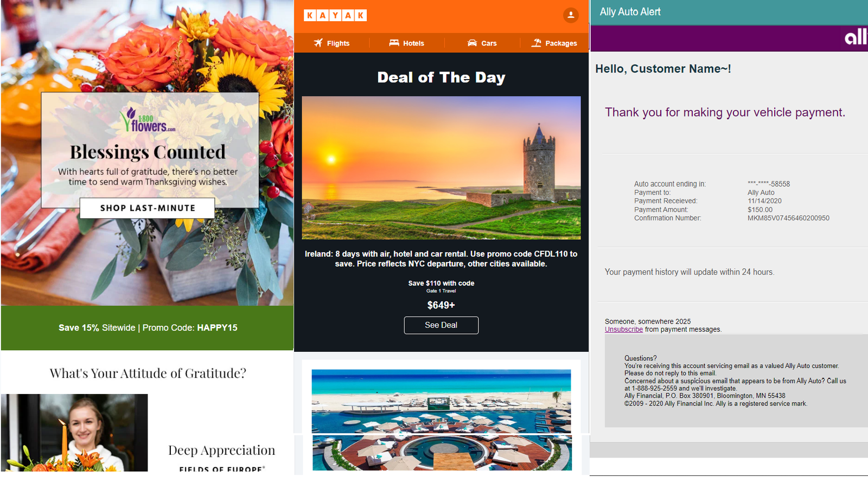Click the Questions? text in Ally footer
This screenshot has width=868, height=477.
click(x=640, y=358)
